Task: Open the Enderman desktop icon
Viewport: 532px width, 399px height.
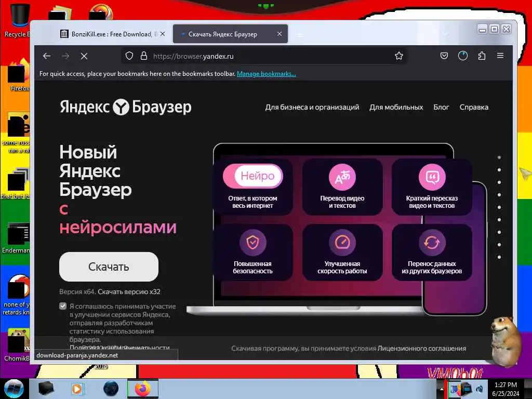Action: point(17,237)
